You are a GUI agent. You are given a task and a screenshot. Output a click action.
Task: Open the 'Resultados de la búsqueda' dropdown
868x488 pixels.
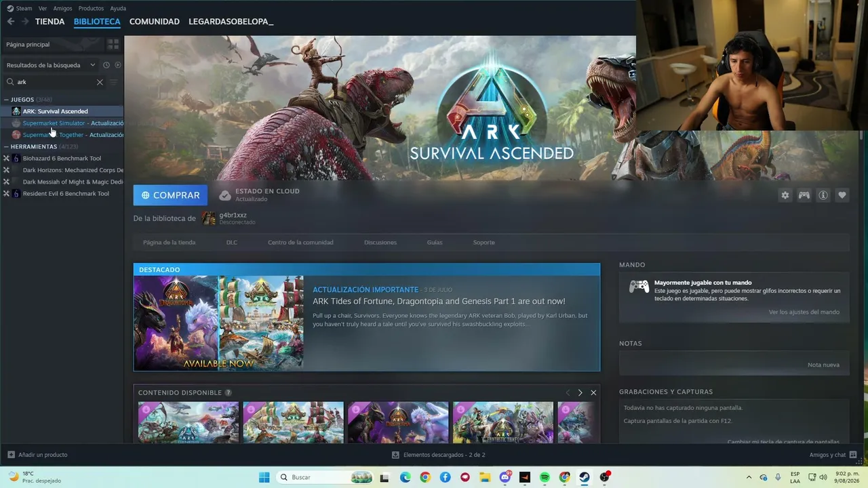[x=51, y=65]
